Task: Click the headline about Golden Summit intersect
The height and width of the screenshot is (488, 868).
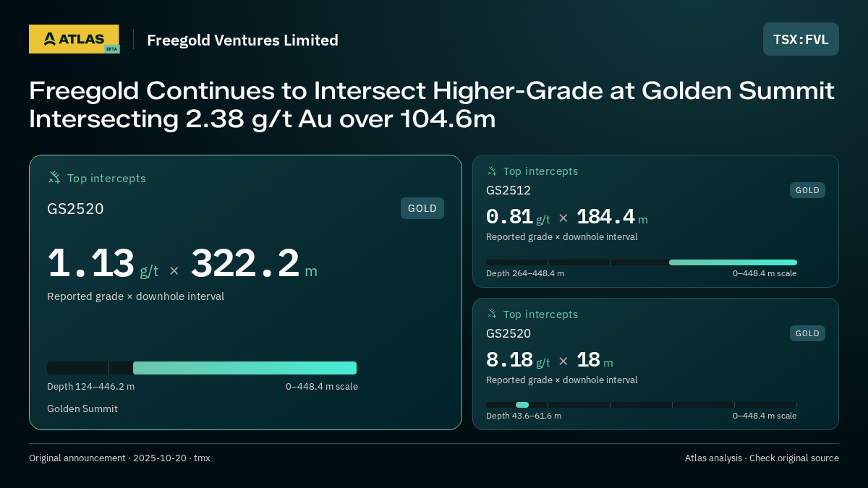Action: (432, 105)
